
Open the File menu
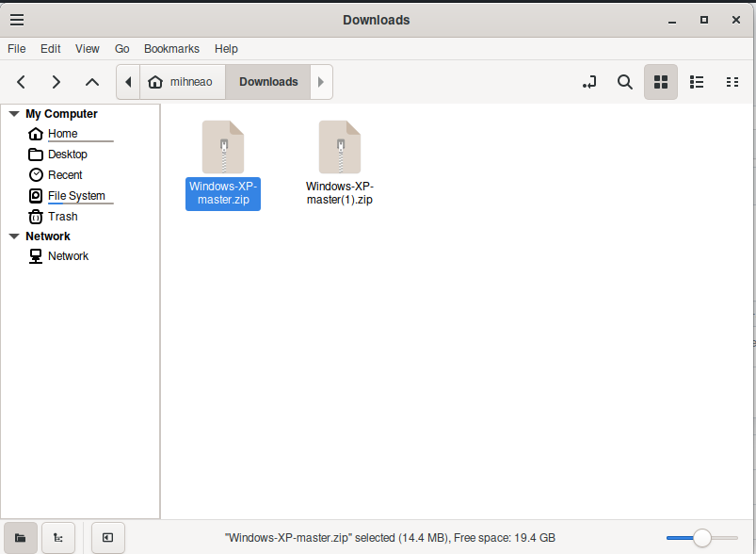coord(17,49)
